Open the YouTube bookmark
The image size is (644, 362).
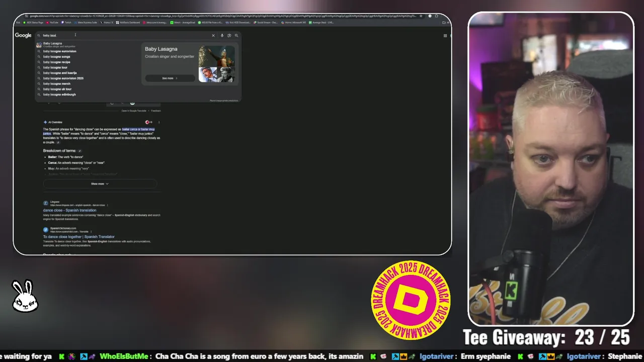pos(52,23)
